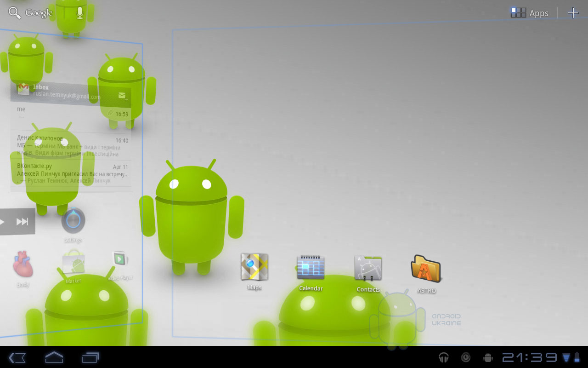Tap the Google search label
This screenshot has height=368, width=588.
coord(39,13)
